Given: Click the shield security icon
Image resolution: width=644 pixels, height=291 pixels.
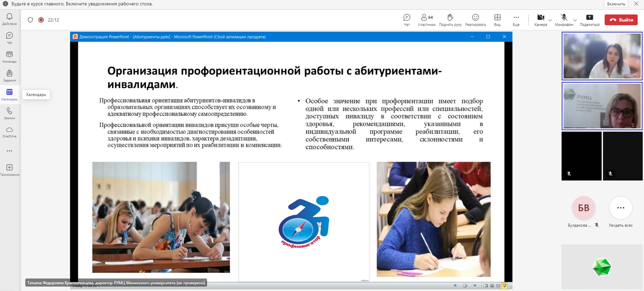Looking at the screenshot, I should [x=30, y=20].
